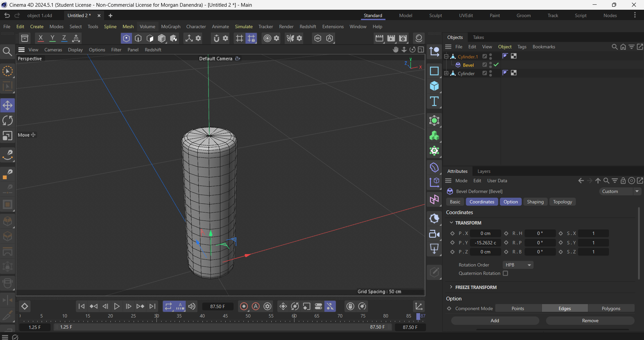Click the Add button under Option
This screenshot has width=644, height=340.
click(495, 321)
